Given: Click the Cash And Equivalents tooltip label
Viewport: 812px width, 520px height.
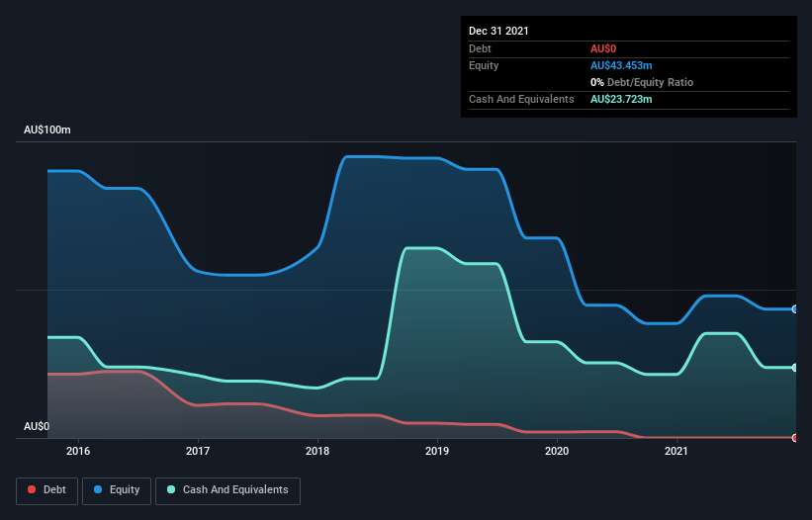Looking at the screenshot, I should (521, 99).
